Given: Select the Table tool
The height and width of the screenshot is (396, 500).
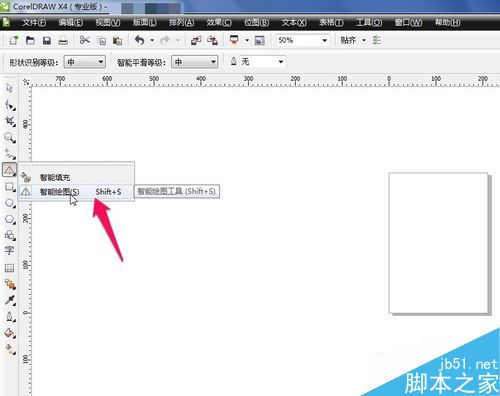Looking at the screenshot, I should 9,268.
